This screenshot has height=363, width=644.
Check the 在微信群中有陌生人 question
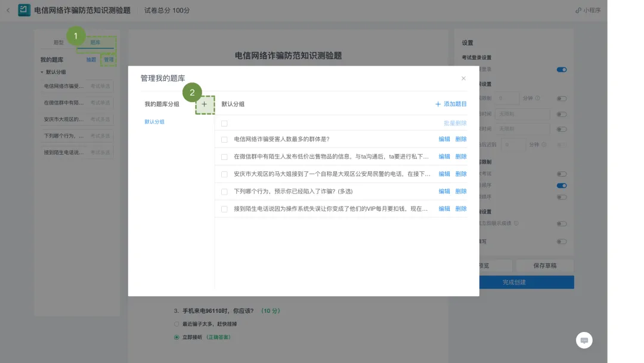[x=224, y=156]
